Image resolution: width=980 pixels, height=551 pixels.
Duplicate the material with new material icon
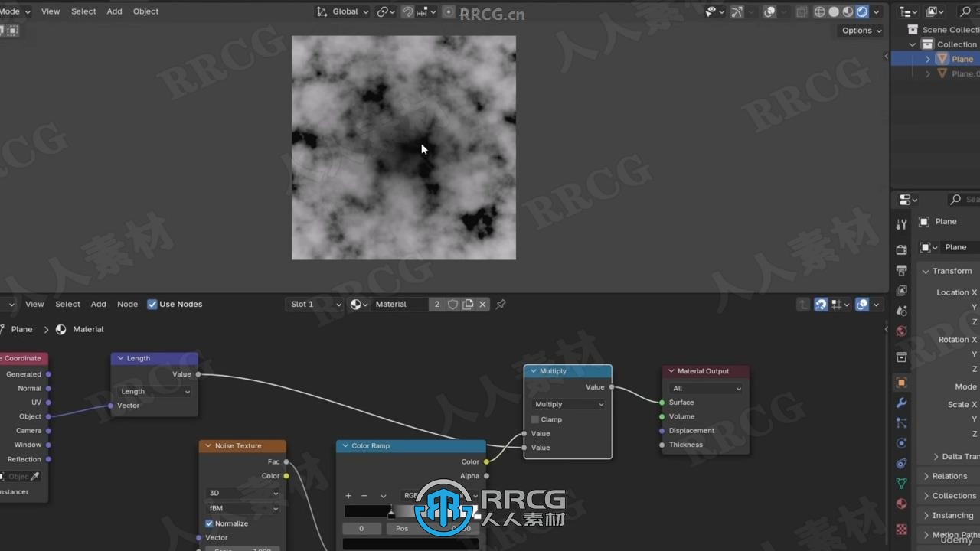[x=468, y=304]
